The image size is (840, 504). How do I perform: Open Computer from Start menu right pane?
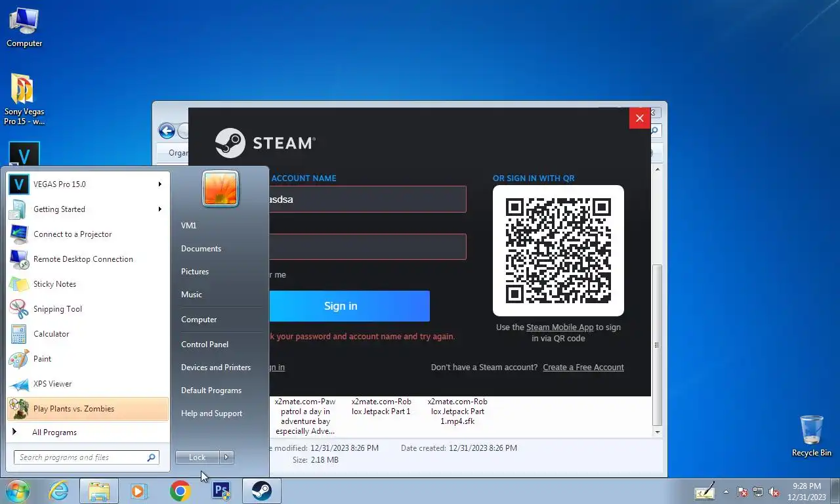click(x=199, y=320)
